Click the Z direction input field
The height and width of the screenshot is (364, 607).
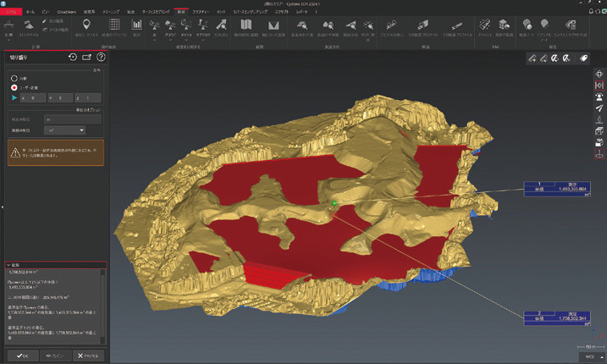point(88,98)
